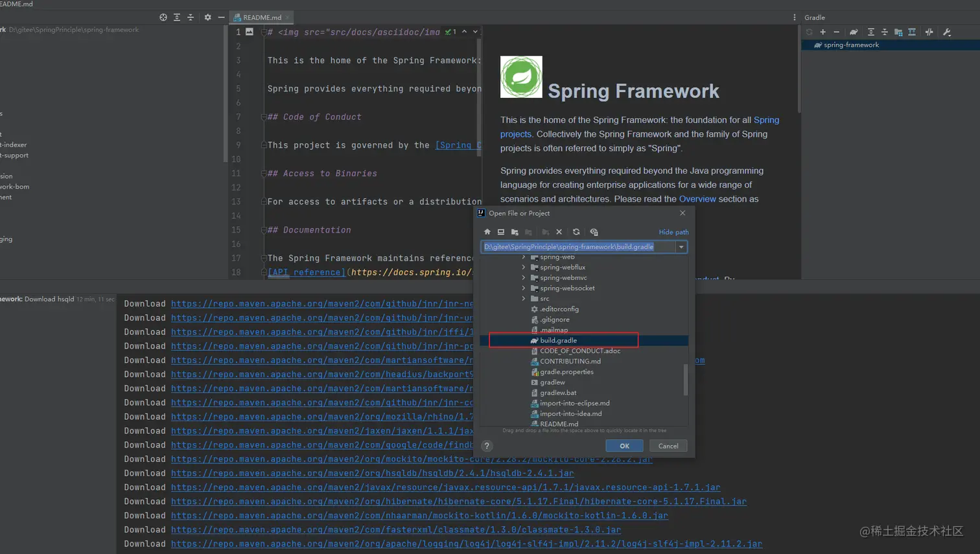Select the gradlew.bat file
Image resolution: width=980 pixels, height=554 pixels.
coord(554,393)
